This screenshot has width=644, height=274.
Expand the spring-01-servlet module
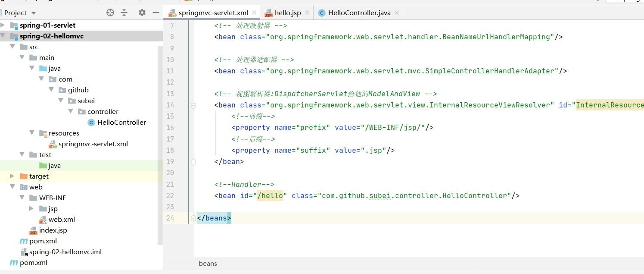(3, 25)
